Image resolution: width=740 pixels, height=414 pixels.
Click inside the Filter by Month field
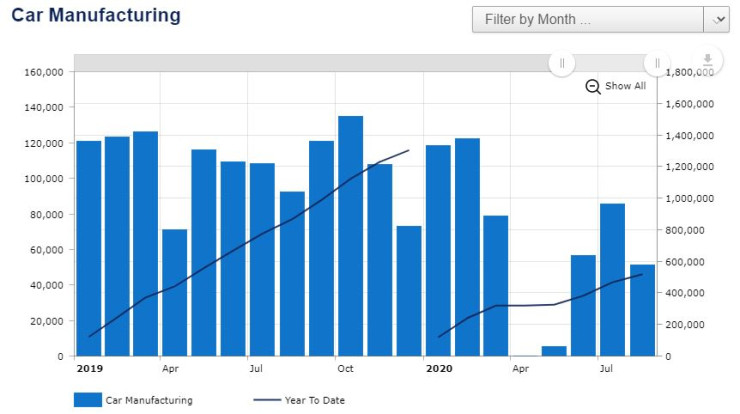(588, 20)
